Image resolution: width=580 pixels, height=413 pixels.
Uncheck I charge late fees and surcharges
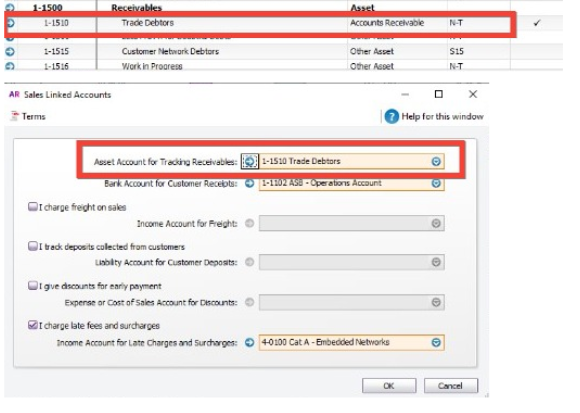pyautogui.click(x=33, y=325)
